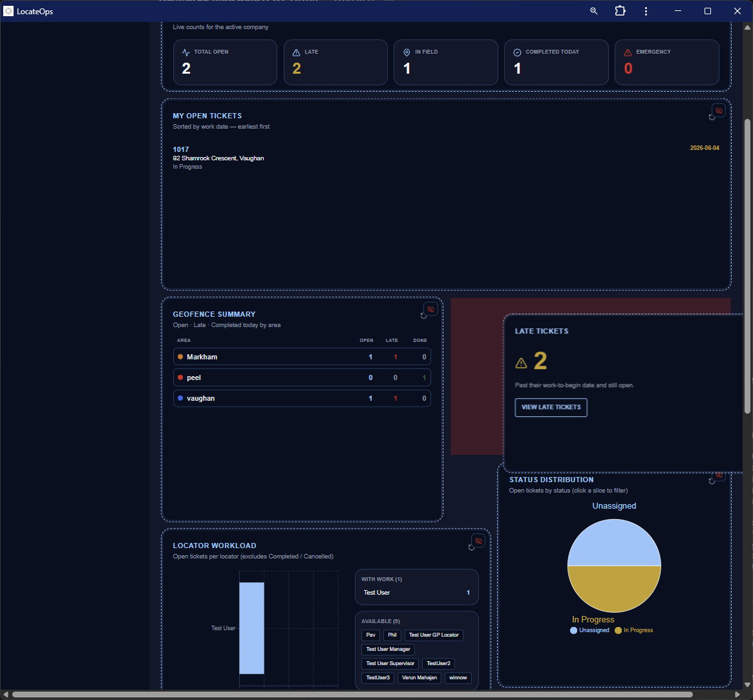Viewport: 753px width, 700px height.
Task: Hide the Locator Workload widget
Action: tap(478, 540)
